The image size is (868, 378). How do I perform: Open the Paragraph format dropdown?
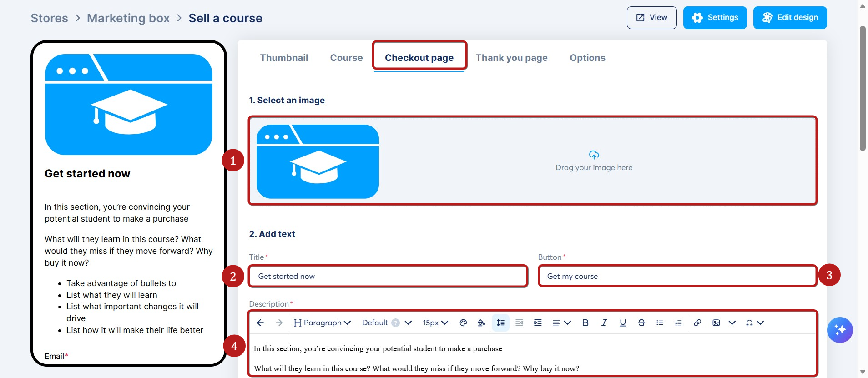pos(322,323)
